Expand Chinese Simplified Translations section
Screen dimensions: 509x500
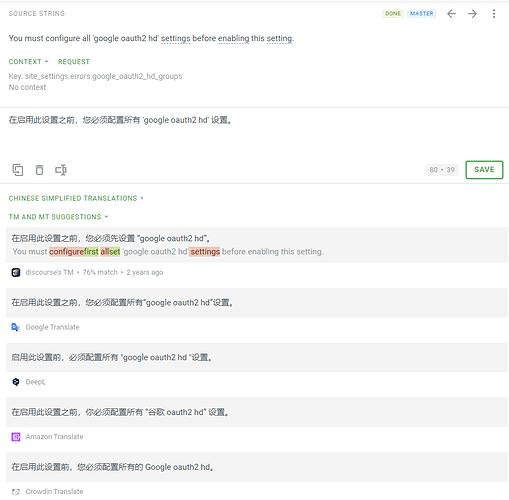tap(76, 198)
